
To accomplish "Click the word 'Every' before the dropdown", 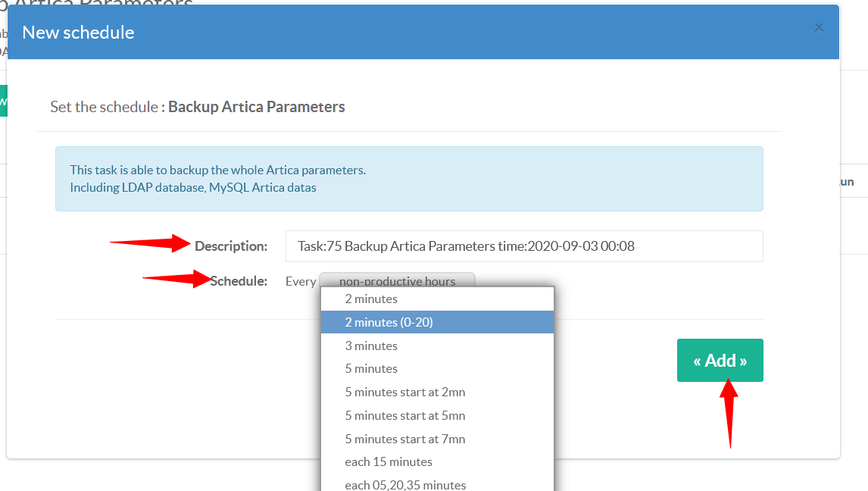I will coord(300,281).
